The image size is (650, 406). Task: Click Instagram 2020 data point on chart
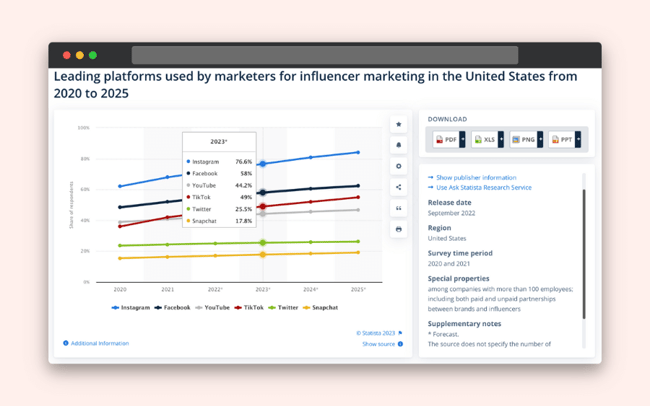(120, 186)
